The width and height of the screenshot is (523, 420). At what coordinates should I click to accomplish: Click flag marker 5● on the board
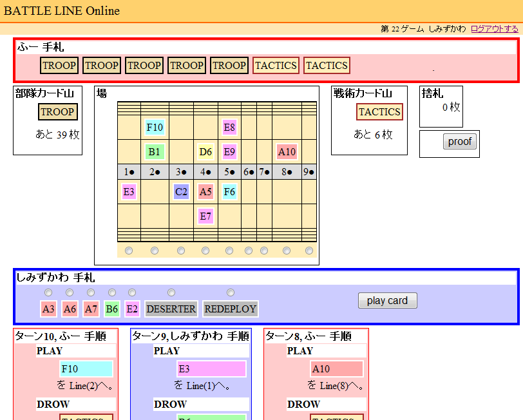[229, 172]
